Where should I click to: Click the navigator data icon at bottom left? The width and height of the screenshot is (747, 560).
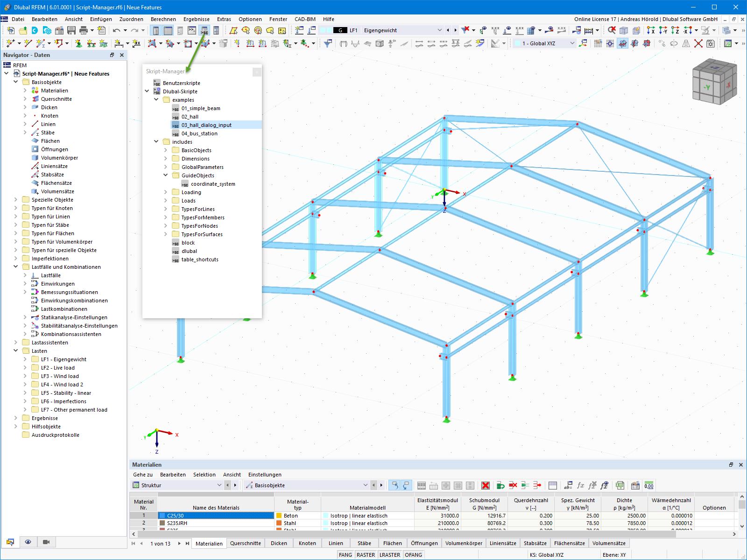pyautogui.click(x=10, y=542)
